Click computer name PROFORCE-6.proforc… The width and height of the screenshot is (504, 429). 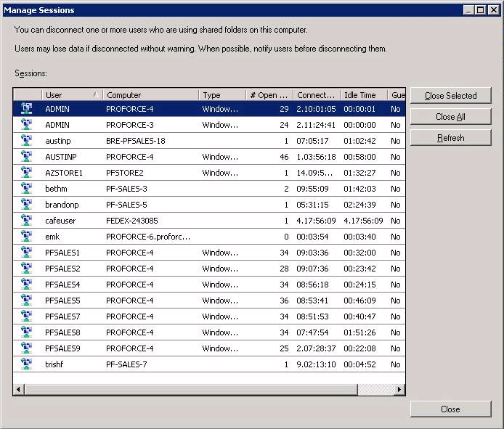[x=148, y=237]
